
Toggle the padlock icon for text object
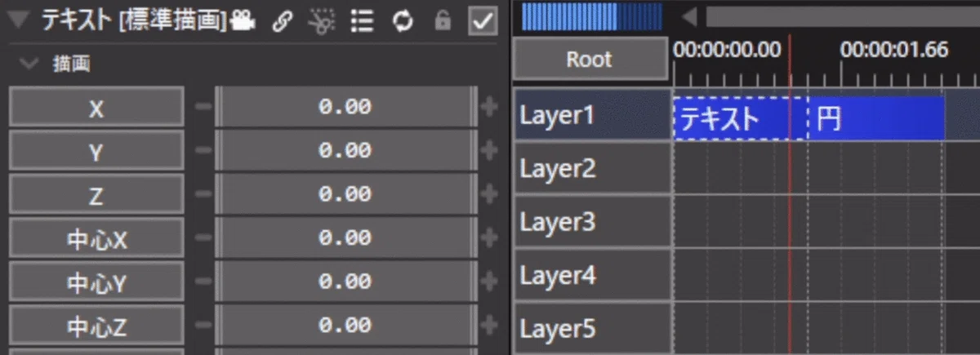point(443,22)
